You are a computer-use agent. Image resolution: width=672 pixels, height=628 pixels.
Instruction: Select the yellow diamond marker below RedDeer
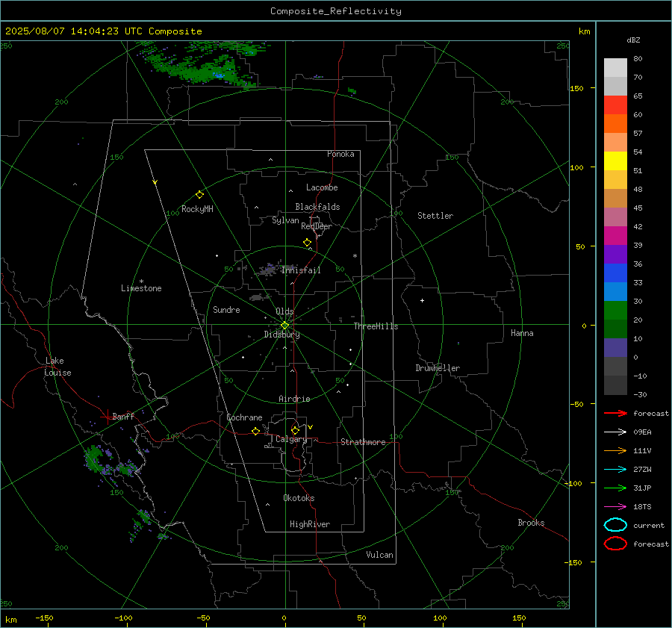tap(307, 243)
